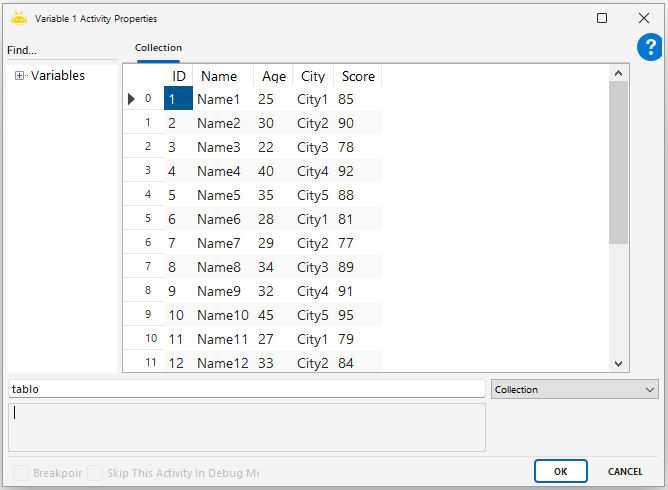This screenshot has height=490, width=668.
Task: Switch to the Collection tab
Action: coord(158,48)
